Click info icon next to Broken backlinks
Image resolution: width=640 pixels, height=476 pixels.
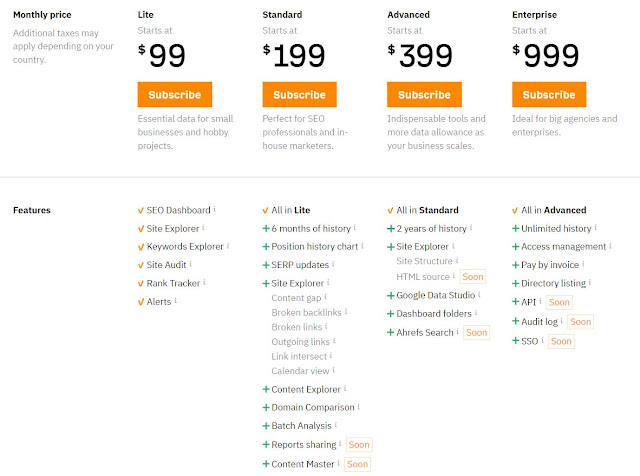(x=346, y=311)
